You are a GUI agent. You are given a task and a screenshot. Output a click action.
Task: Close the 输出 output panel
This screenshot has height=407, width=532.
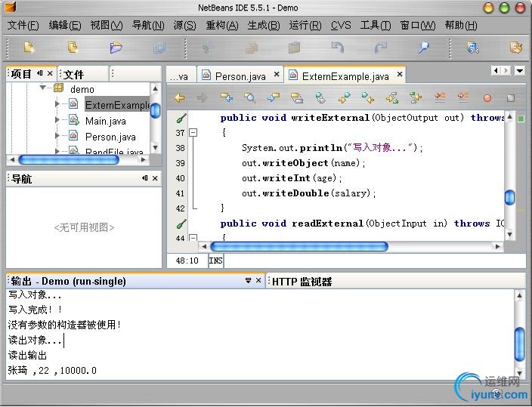tap(258, 280)
